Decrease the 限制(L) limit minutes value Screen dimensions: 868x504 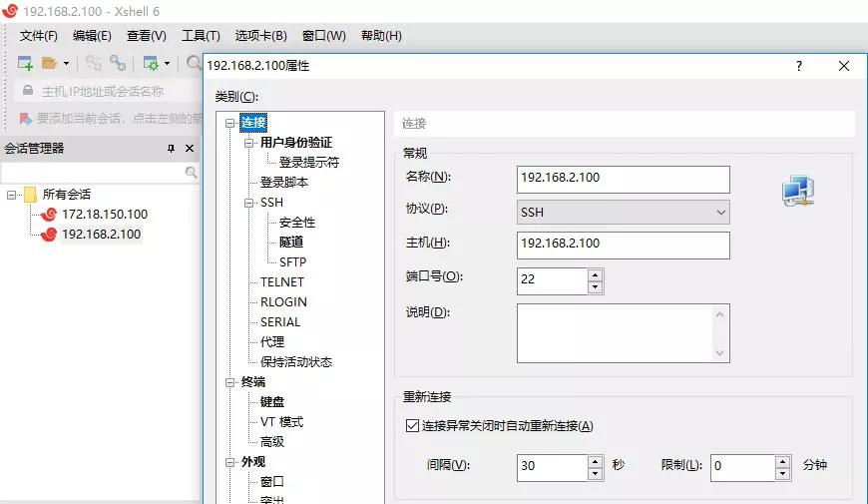783,474
